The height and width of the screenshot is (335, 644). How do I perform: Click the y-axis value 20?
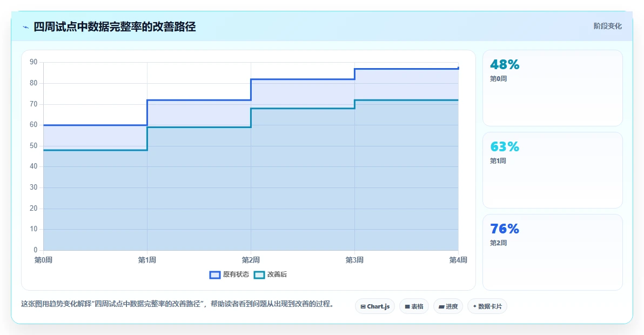click(33, 208)
